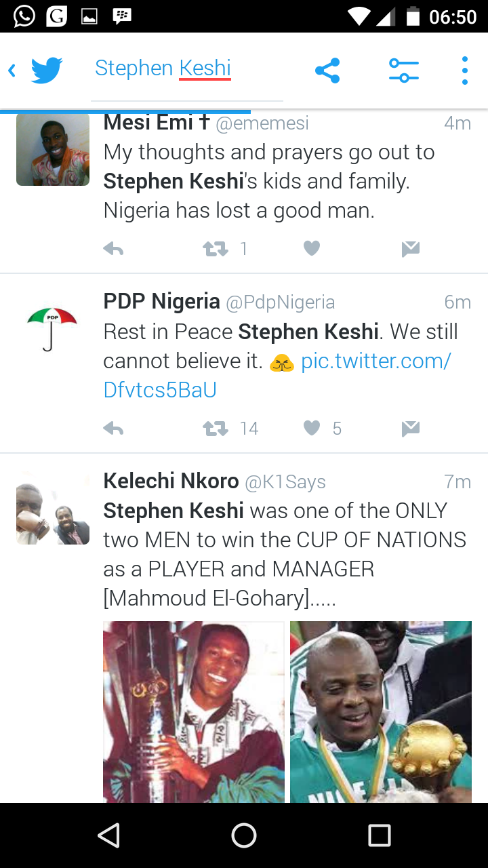The width and height of the screenshot is (488, 868).
Task: Open the left trophy photo
Action: pyautogui.click(x=194, y=711)
